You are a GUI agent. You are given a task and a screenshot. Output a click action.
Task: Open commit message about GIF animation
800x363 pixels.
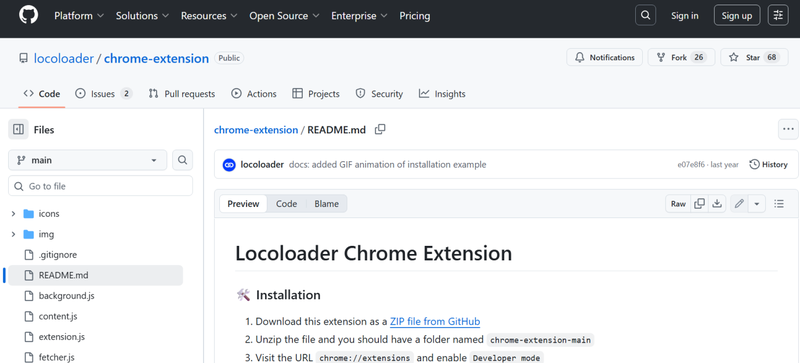pos(388,164)
